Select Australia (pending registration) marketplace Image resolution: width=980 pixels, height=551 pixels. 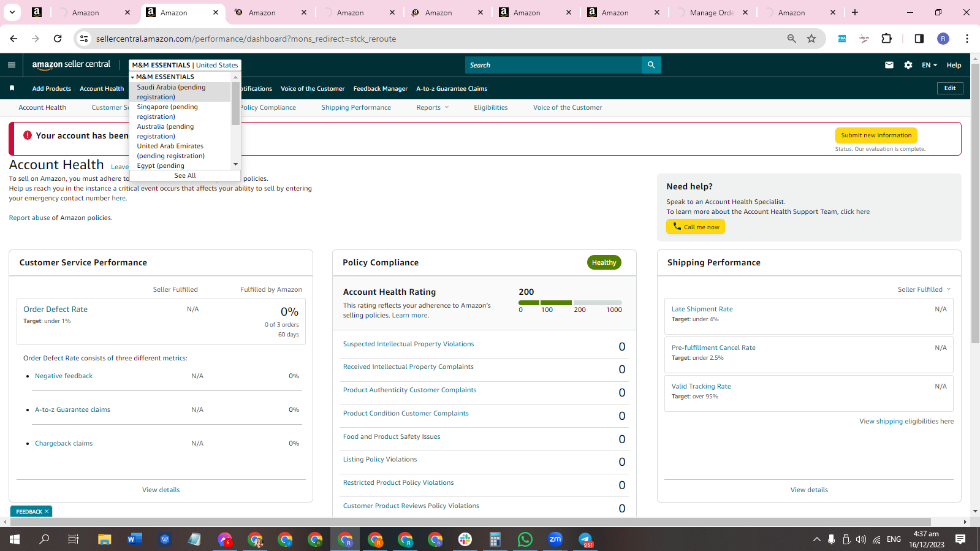coord(180,131)
